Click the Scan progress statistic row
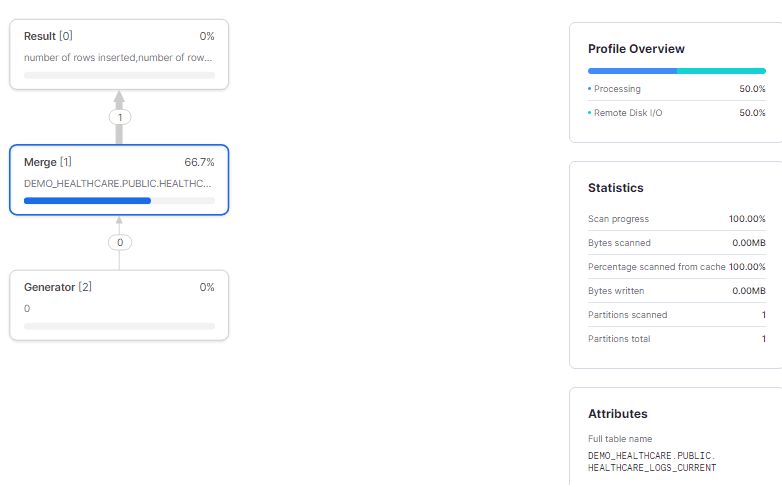782x487 pixels. 677,219
